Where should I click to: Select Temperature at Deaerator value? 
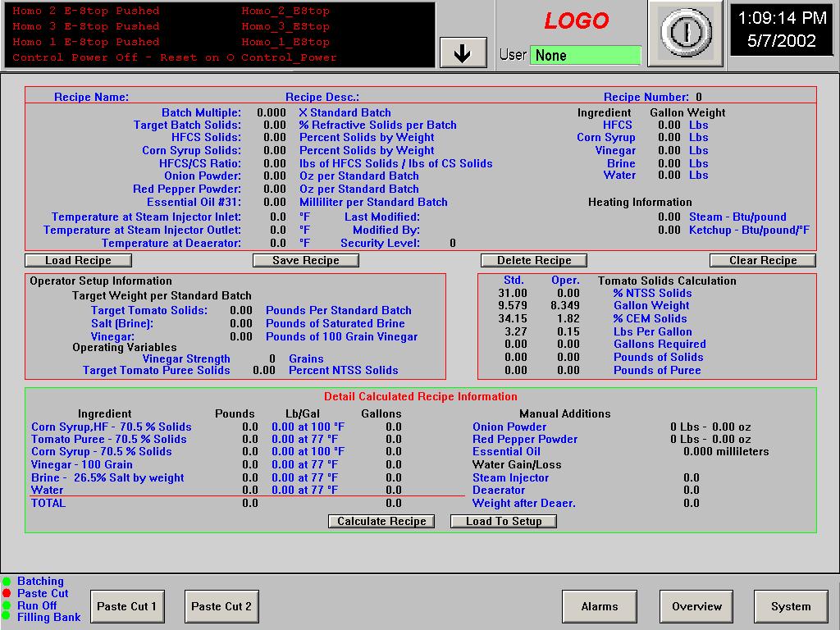(278, 243)
